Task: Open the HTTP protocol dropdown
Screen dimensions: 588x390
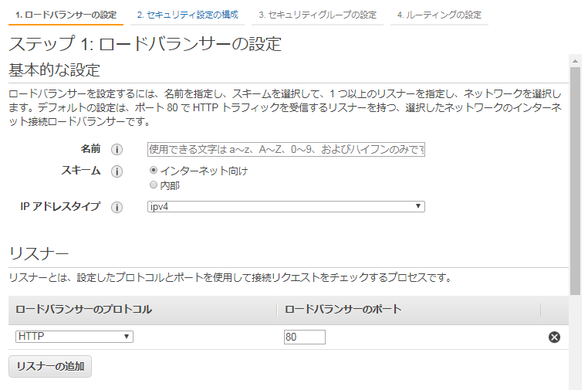Action: (x=74, y=337)
